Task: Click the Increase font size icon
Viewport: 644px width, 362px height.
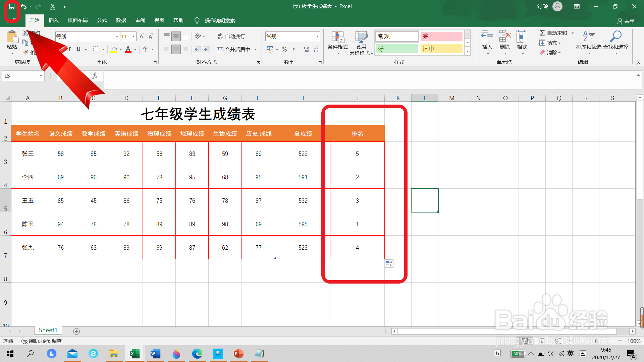Action: click(x=142, y=36)
